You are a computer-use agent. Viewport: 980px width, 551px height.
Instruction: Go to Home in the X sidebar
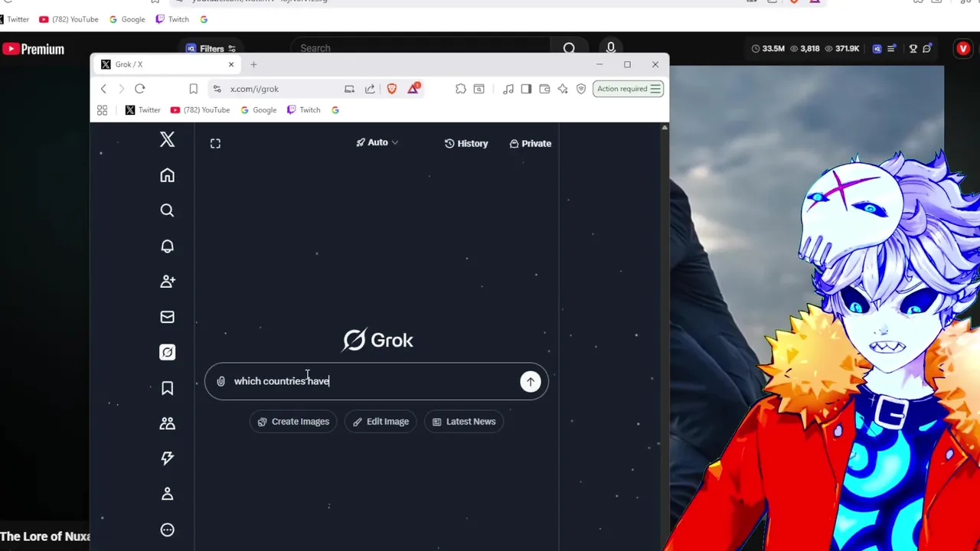tap(167, 175)
